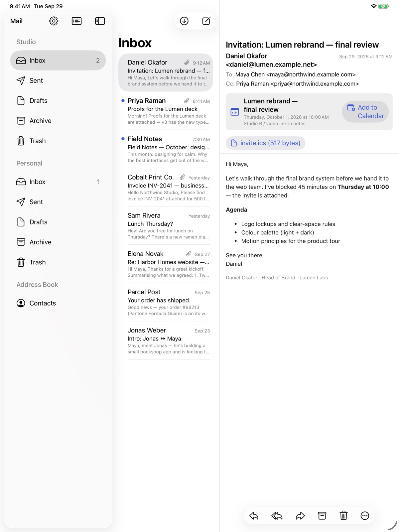Click unread dot on Priya Raman email

tap(123, 100)
